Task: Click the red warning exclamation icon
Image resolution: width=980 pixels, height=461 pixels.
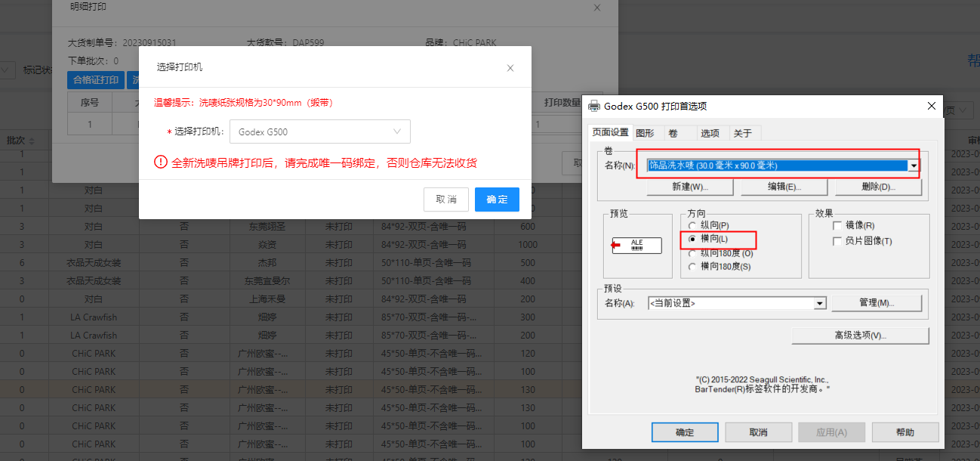Action: click(x=160, y=162)
